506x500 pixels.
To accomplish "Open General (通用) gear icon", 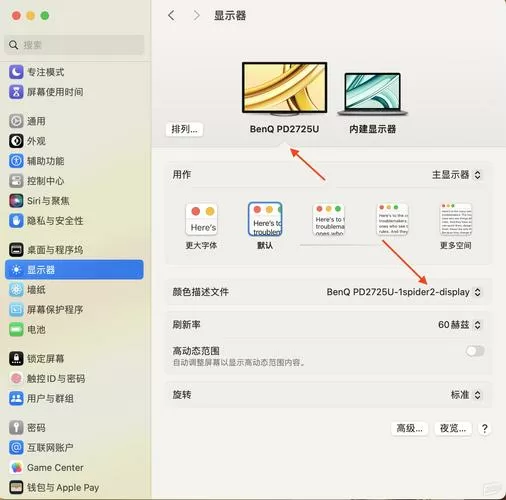I will click(16, 121).
